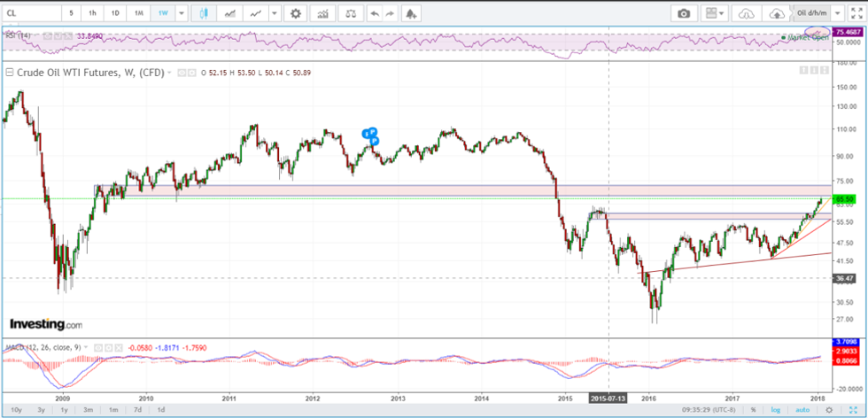The width and height of the screenshot is (868, 418).
Task: Click the compare symbols scales icon
Action: coord(353,13)
